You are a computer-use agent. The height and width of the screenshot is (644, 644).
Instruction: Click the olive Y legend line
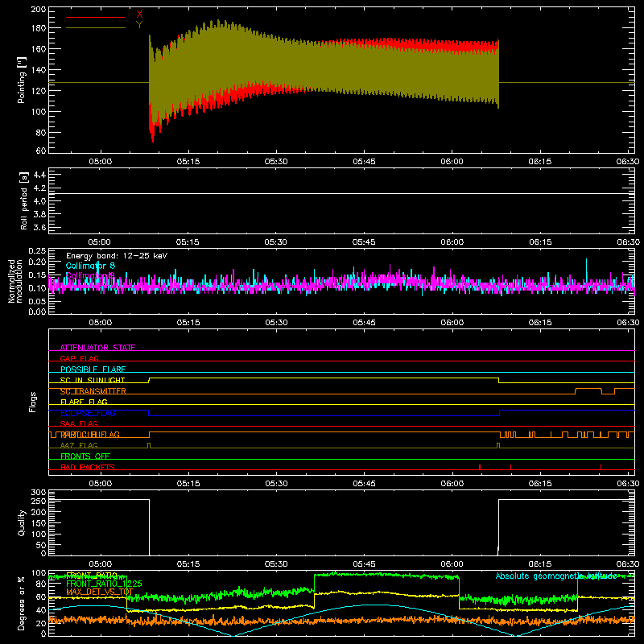[96, 28]
